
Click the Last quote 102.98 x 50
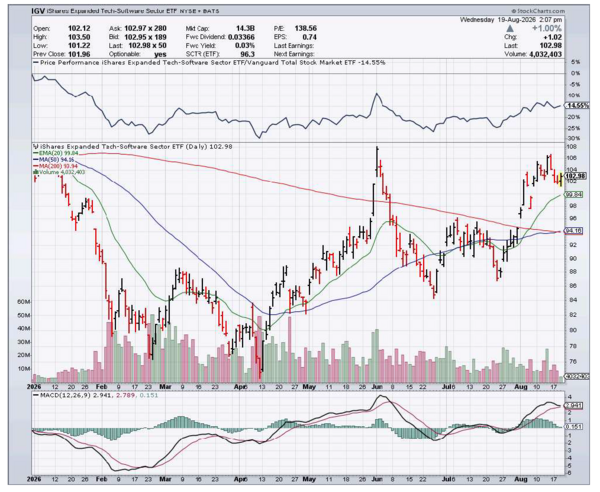(147, 46)
